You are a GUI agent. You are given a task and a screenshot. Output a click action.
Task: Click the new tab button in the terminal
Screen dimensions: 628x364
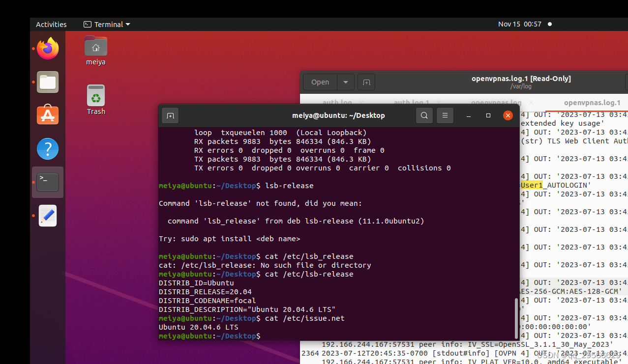tap(170, 115)
